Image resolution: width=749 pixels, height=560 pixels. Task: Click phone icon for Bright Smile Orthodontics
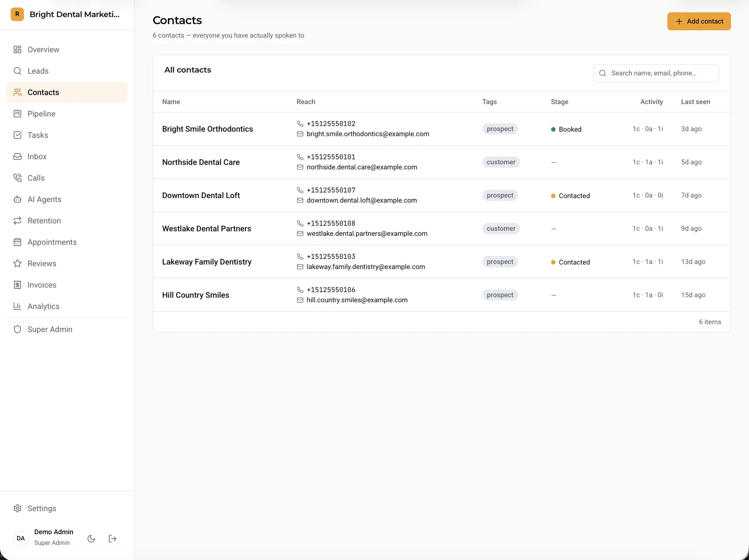point(300,124)
